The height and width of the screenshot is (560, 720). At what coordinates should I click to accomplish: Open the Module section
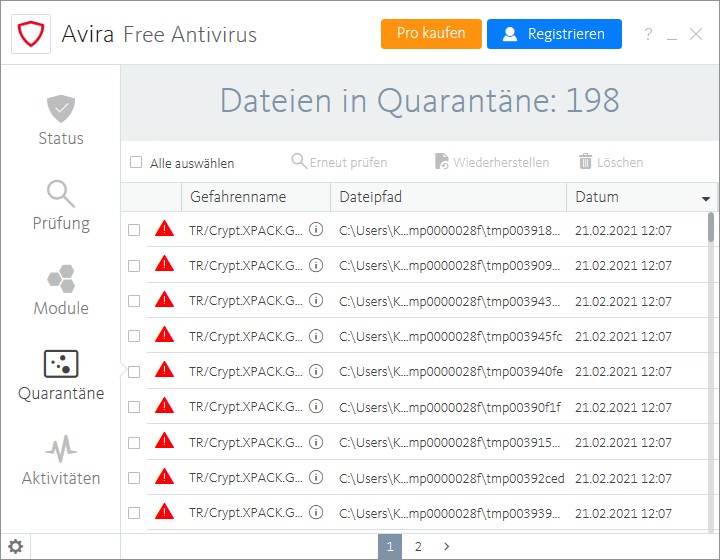61,290
